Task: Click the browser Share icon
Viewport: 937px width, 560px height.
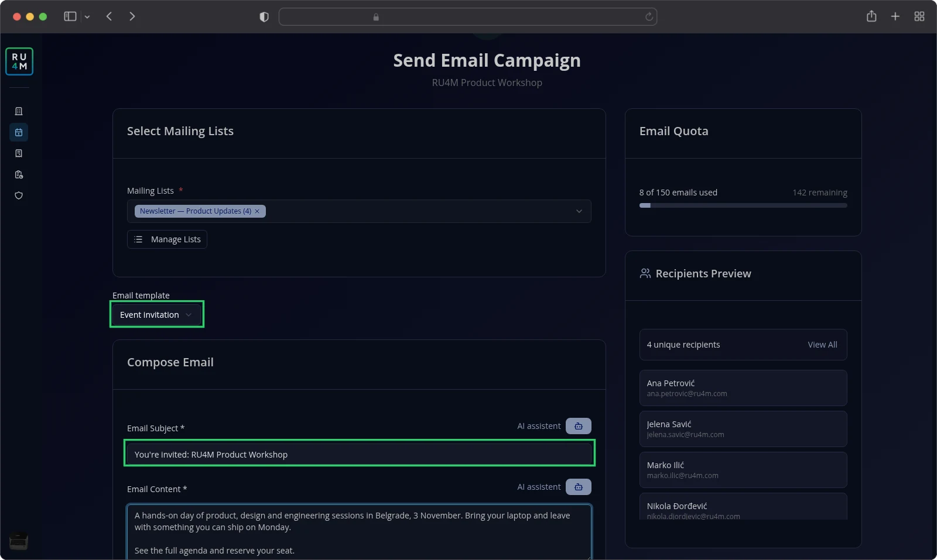Action: [871, 16]
